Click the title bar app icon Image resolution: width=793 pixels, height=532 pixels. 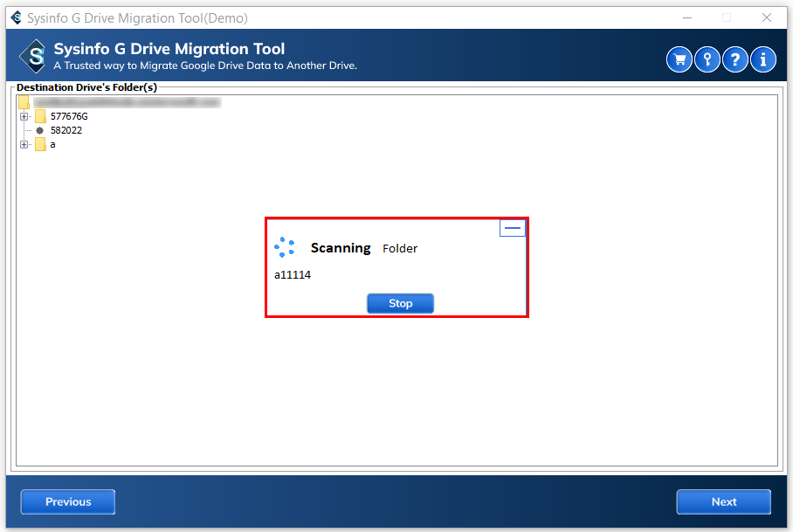point(17,17)
